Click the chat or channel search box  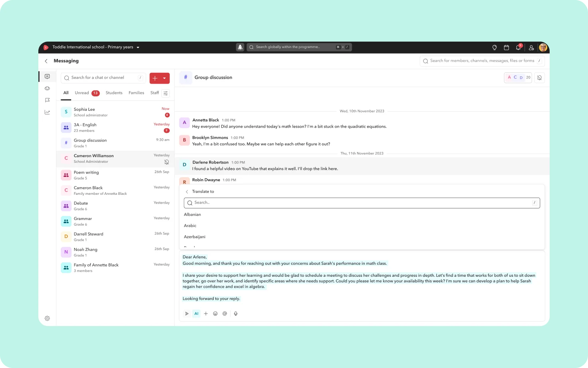click(x=103, y=78)
